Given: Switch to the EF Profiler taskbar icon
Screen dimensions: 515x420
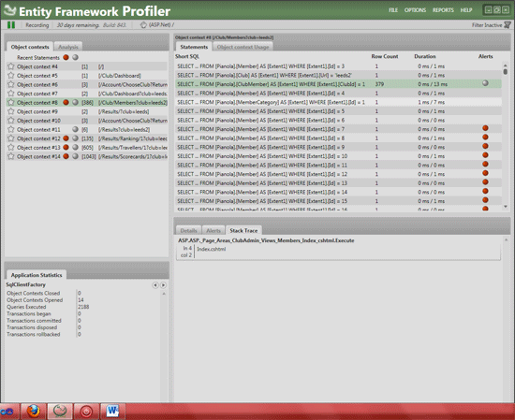Looking at the screenshot, I should pos(60,412).
